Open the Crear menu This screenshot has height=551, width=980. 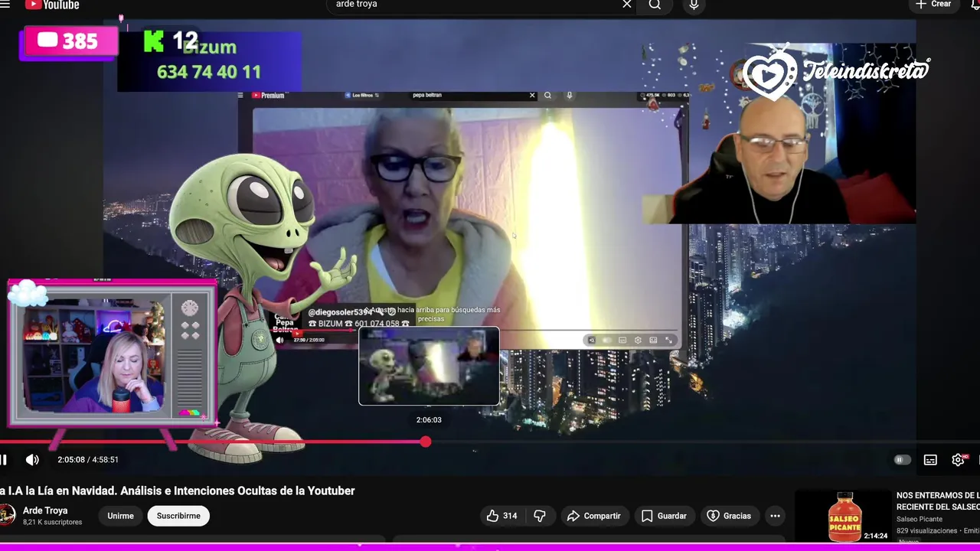point(933,5)
